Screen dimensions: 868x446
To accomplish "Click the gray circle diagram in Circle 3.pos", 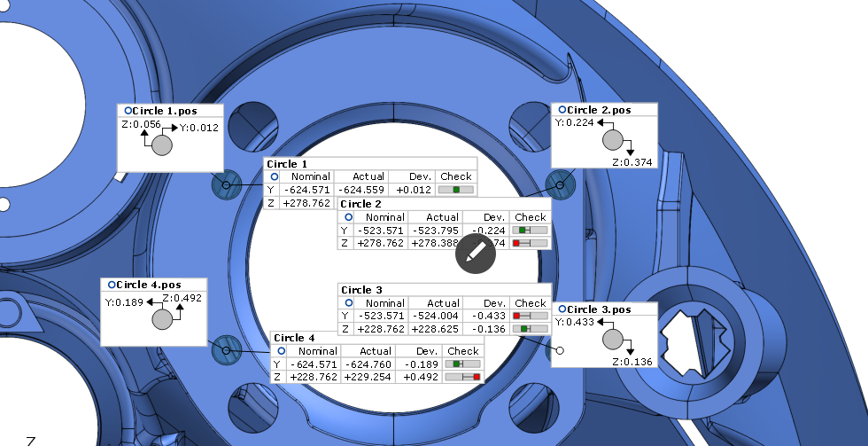I will tap(613, 340).
